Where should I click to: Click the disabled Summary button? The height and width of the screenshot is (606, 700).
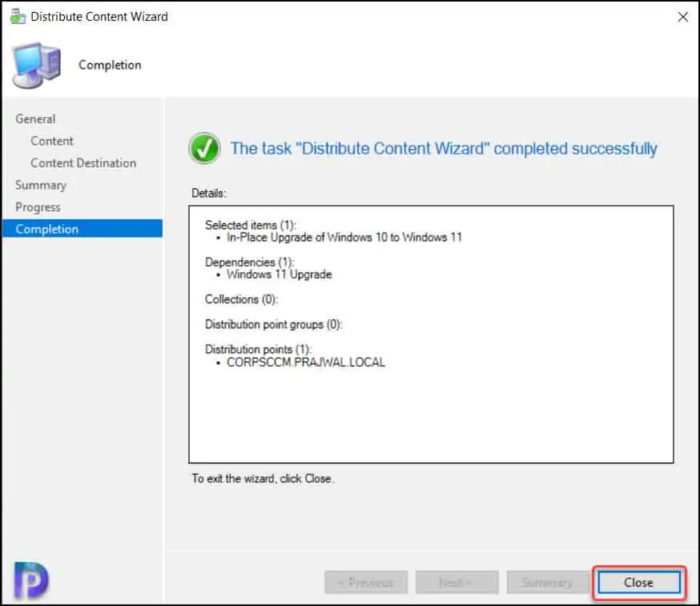tap(548, 582)
